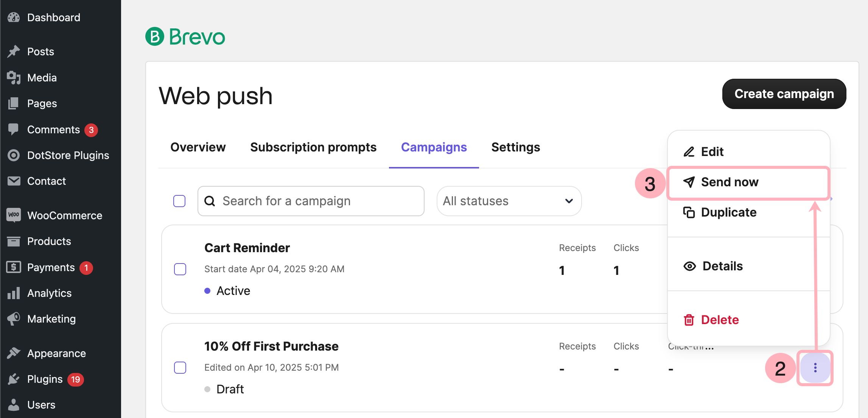Select the Cart Reminder campaign checkbox
868x418 pixels.
(x=180, y=269)
